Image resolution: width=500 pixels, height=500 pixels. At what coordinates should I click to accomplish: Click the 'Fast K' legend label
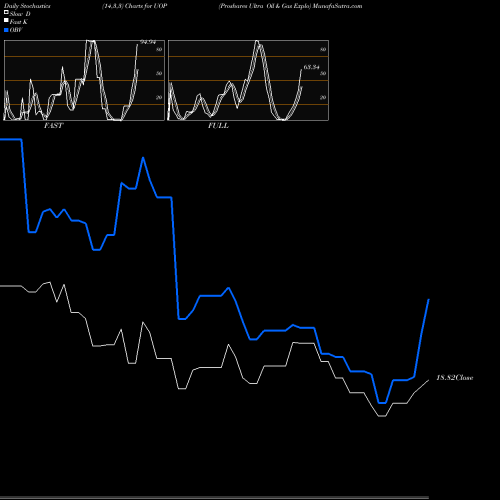click(x=18, y=22)
